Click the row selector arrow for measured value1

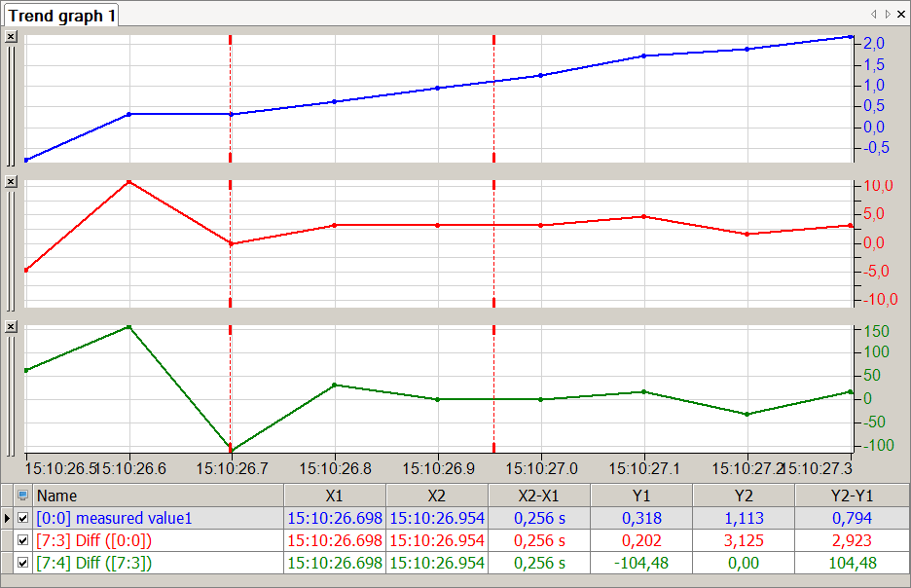tap(7, 518)
